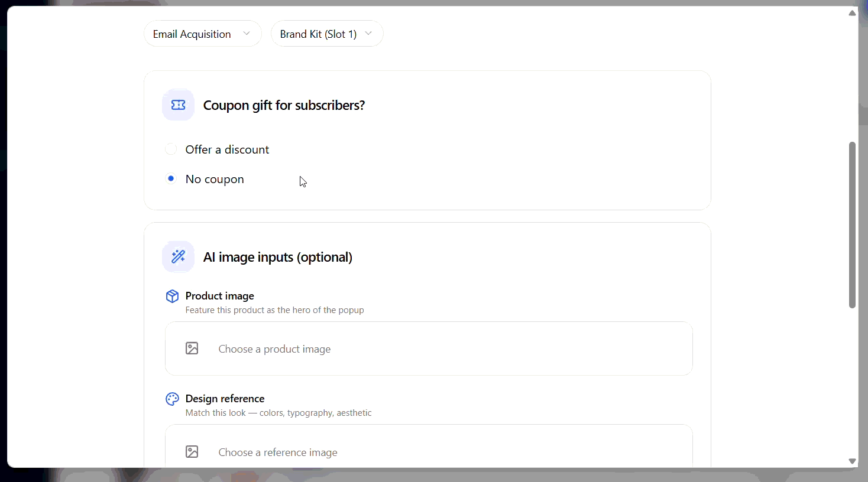Click the Choose a reference image field
Screen dimensions: 868x482
(x=429, y=447)
